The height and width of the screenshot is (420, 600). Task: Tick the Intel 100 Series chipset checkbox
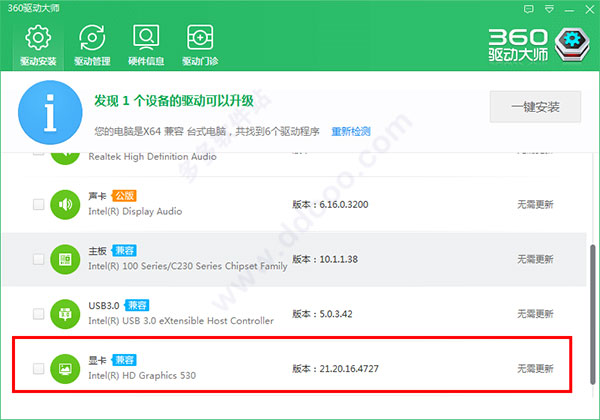[38, 259]
